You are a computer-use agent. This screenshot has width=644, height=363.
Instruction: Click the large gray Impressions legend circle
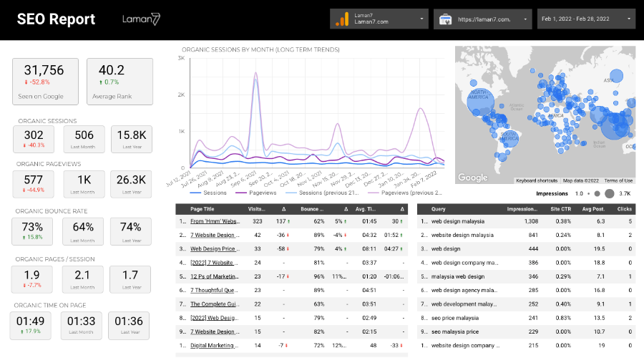tap(610, 193)
